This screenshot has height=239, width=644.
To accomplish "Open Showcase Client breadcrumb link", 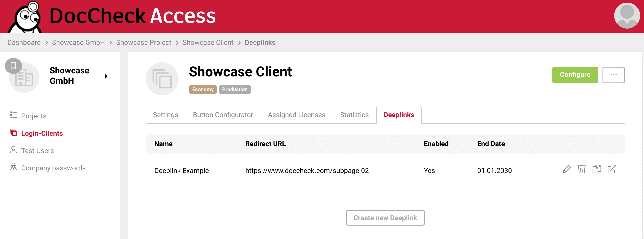I will tap(208, 43).
